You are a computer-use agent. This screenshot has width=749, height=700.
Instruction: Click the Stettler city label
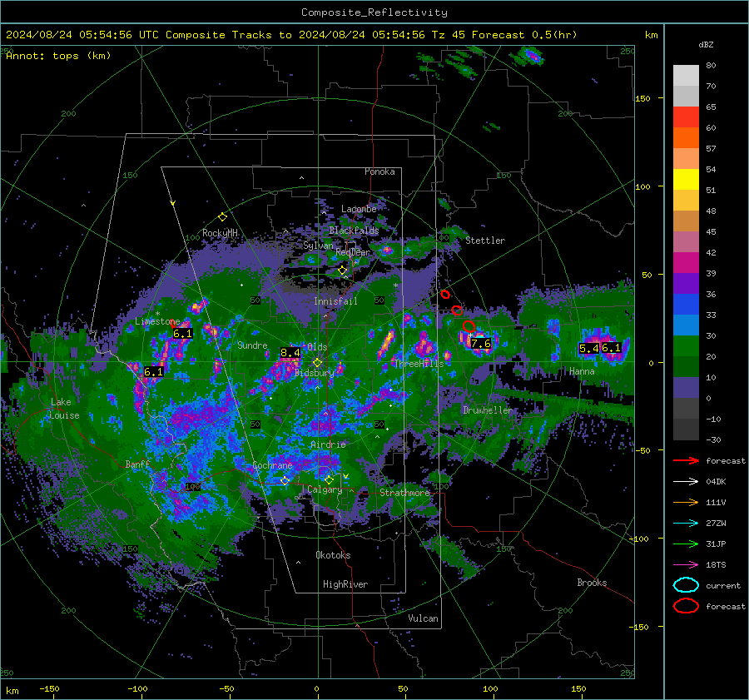coord(485,241)
